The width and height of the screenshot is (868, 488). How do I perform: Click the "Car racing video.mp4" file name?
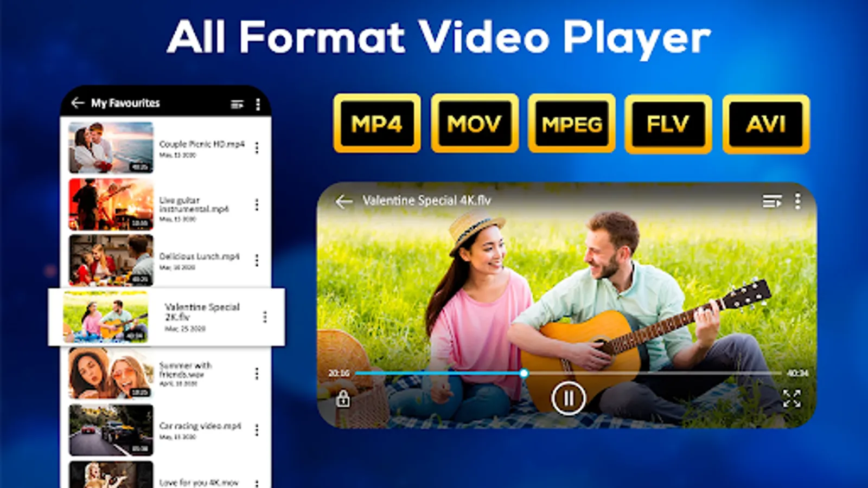[x=200, y=426]
